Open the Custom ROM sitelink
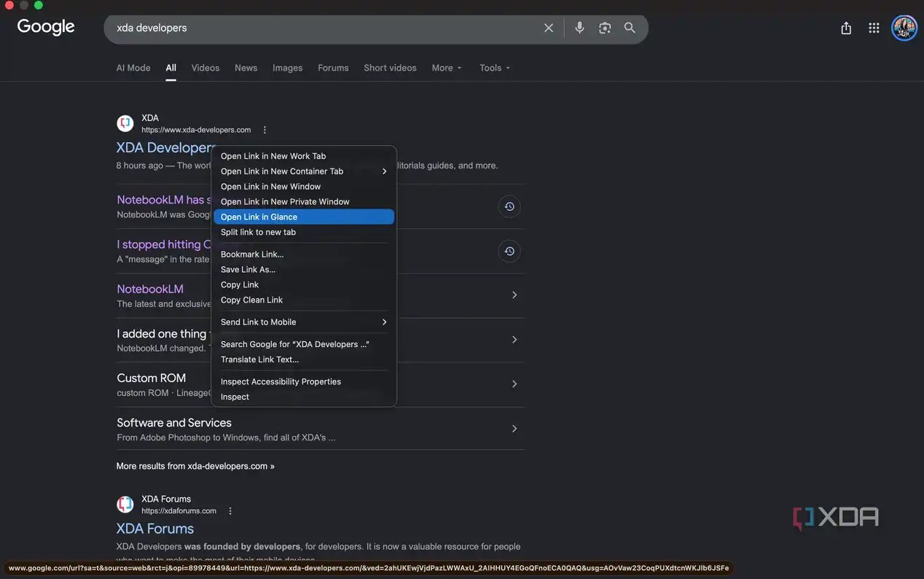 (152, 378)
